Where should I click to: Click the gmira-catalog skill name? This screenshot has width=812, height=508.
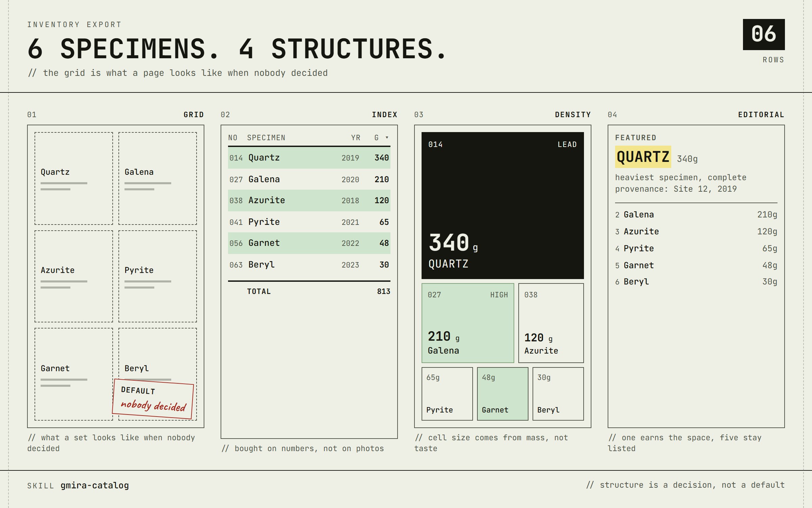(x=95, y=485)
